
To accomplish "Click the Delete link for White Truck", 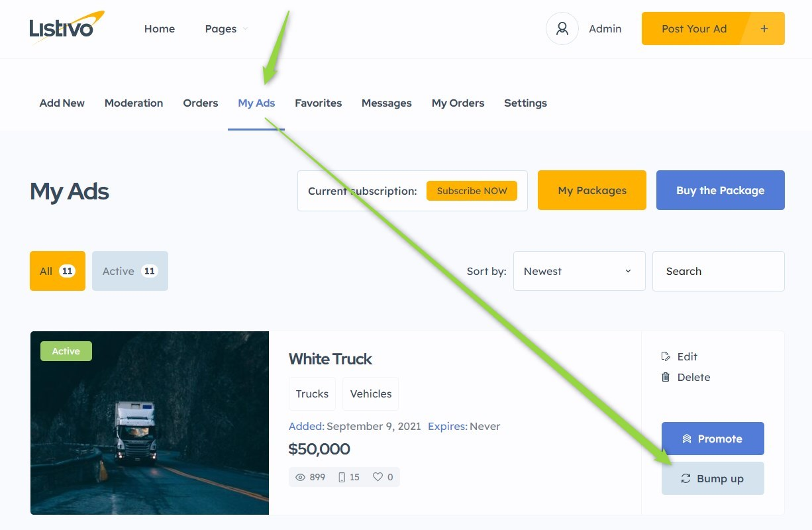I will 685,377.
